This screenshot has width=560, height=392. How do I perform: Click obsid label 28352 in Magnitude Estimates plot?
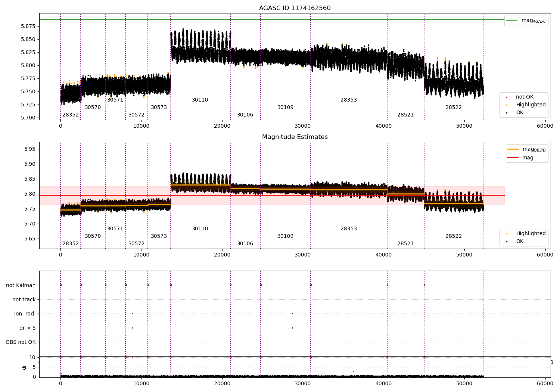pyautogui.click(x=71, y=244)
